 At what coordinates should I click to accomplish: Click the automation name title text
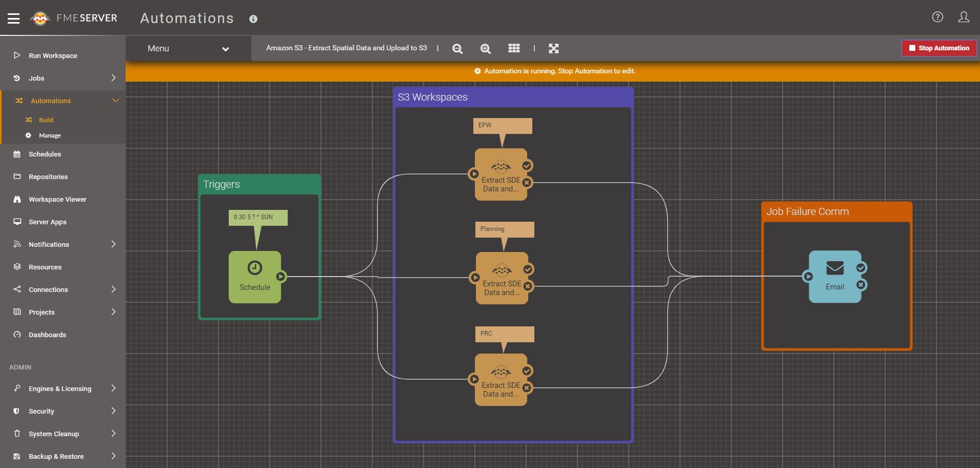point(346,48)
